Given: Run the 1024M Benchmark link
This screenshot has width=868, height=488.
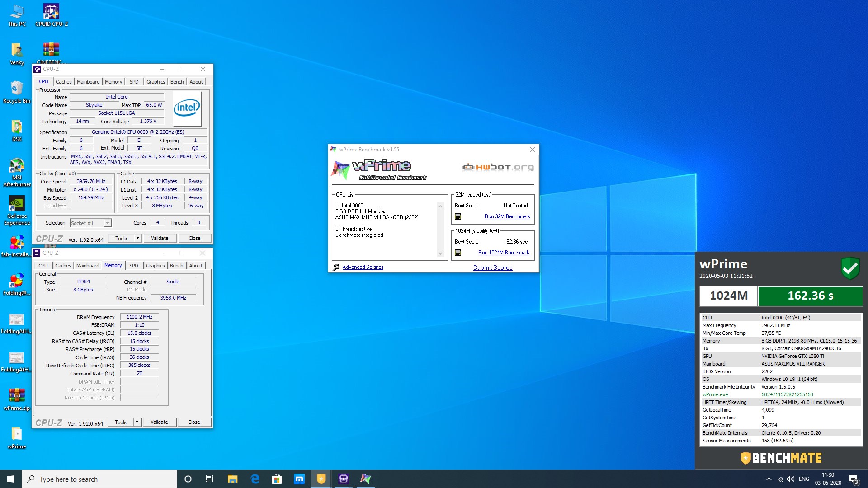Looking at the screenshot, I should point(504,253).
